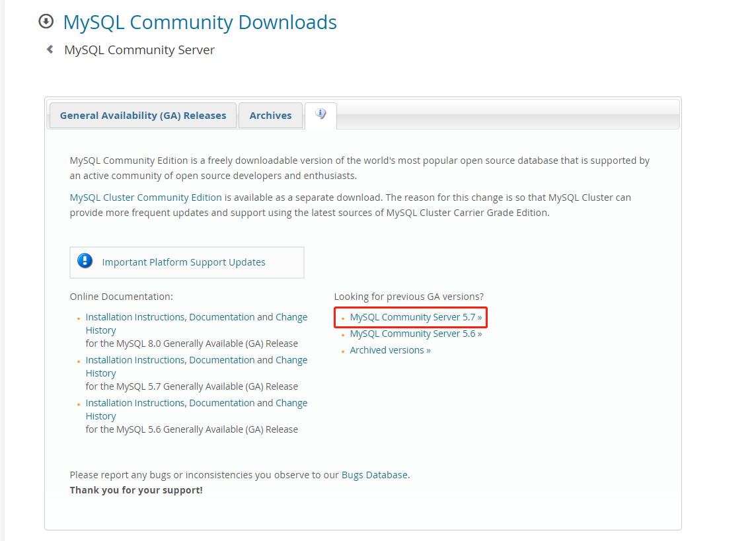Open Important Platform Support Updates link
This screenshot has width=756, height=541.
click(x=184, y=262)
